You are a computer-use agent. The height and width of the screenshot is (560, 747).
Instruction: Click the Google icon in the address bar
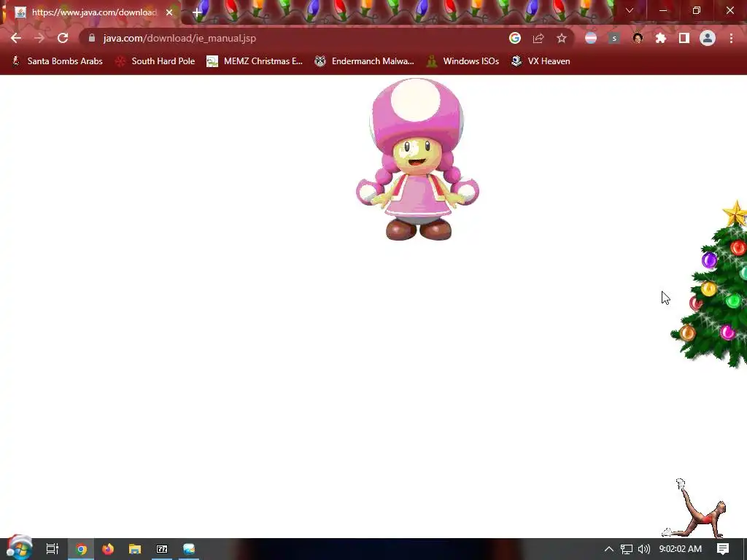515,38
